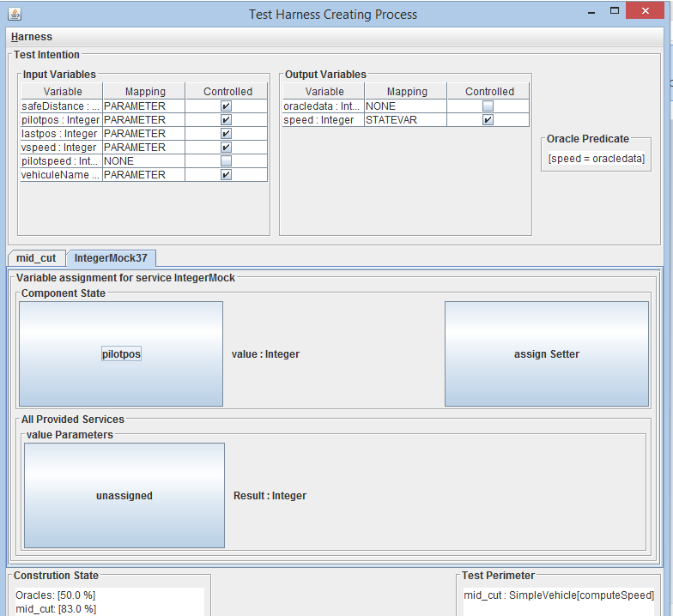Viewport: 673px width, 616px height.
Task: Uncheck Controlled for safeDistance variable
Action: [226, 106]
